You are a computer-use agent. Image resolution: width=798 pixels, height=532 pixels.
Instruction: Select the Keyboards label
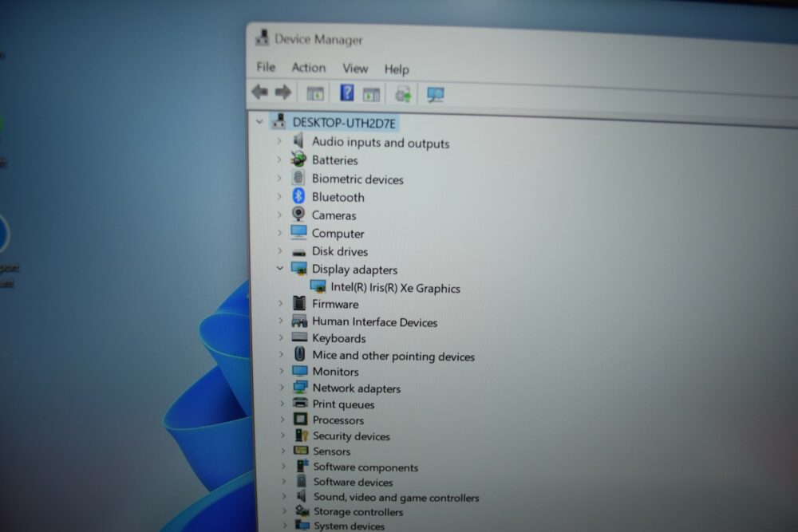point(339,338)
